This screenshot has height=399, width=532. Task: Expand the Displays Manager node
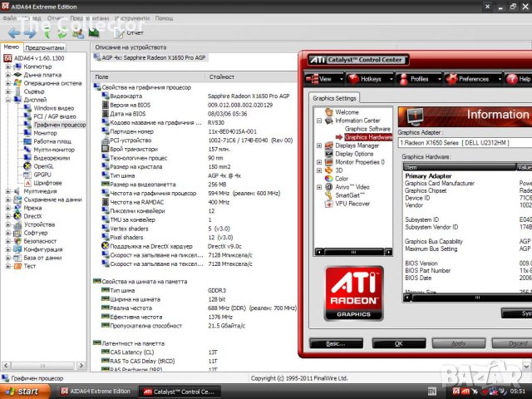tap(319, 145)
